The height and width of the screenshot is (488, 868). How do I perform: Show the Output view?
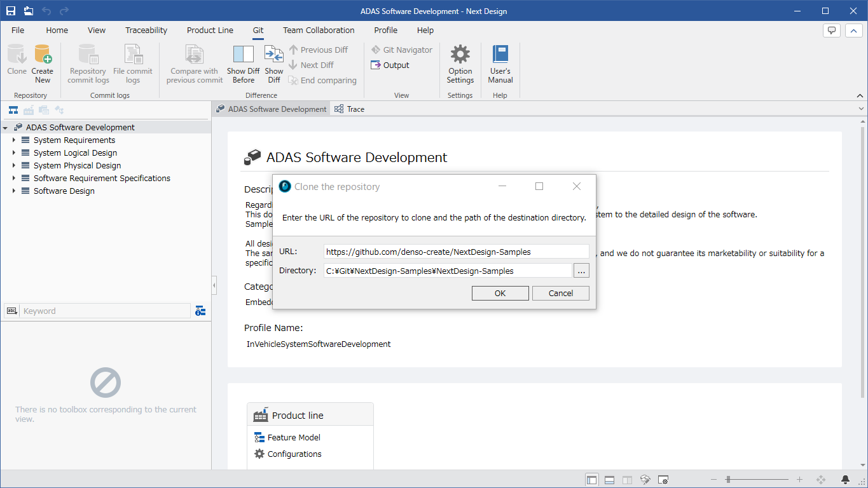point(390,65)
